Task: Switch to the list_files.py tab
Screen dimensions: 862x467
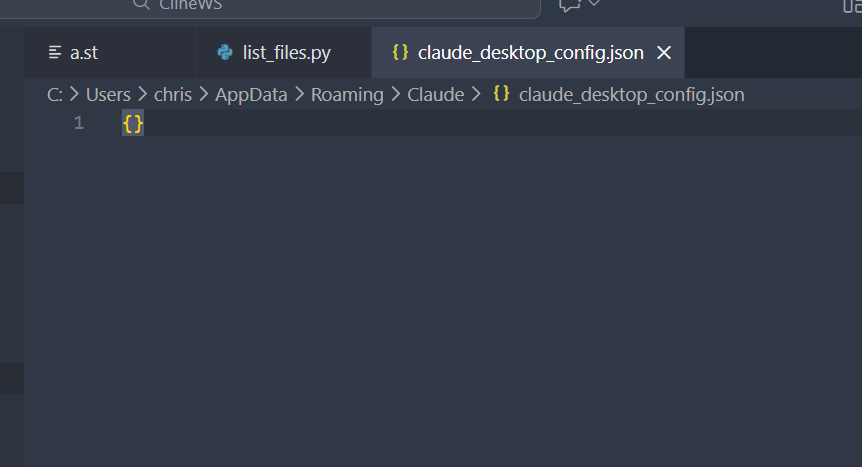Action: [x=286, y=53]
